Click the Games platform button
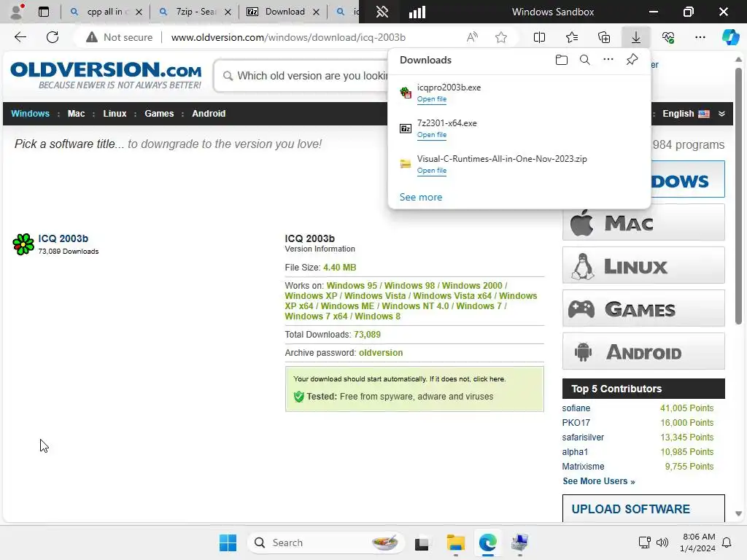Screen dimensions: 747x560 pyautogui.click(x=643, y=308)
